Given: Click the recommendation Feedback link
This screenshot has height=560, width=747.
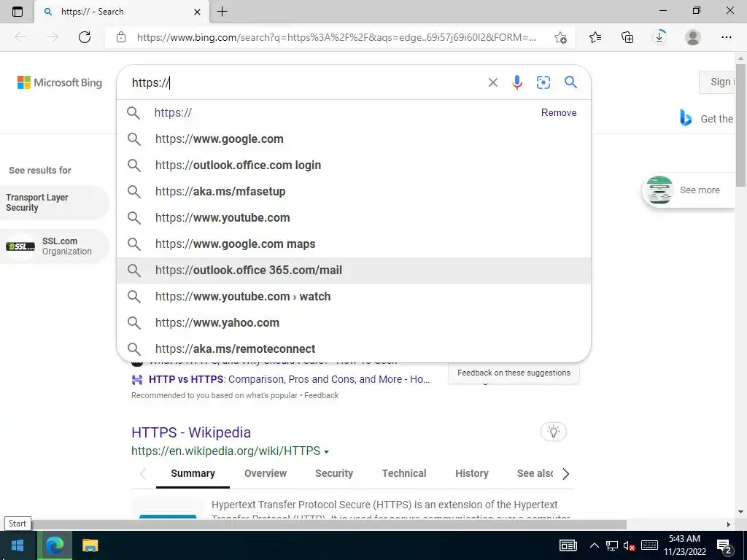Looking at the screenshot, I should coord(322,395).
